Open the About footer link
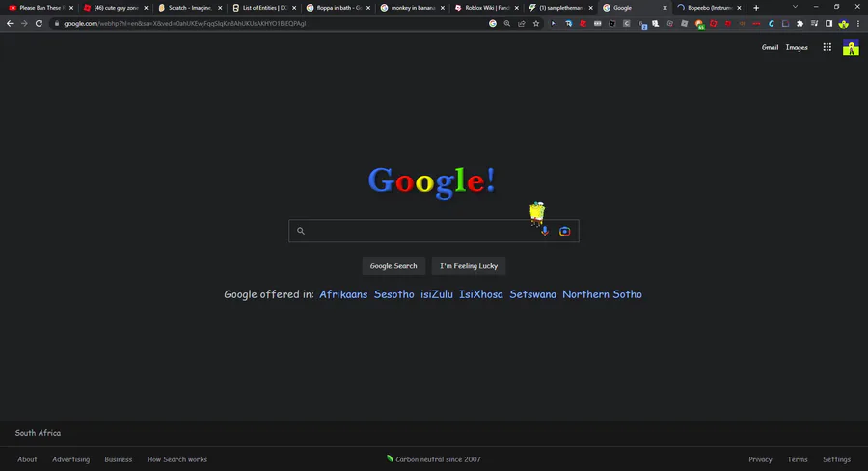The width and height of the screenshot is (868, 471). [x=27, y=459]
